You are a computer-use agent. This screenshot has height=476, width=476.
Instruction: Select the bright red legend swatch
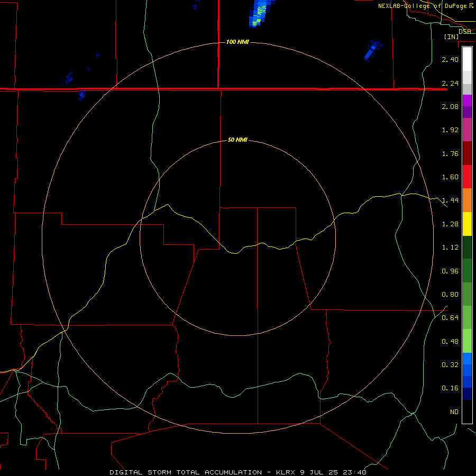467,177
